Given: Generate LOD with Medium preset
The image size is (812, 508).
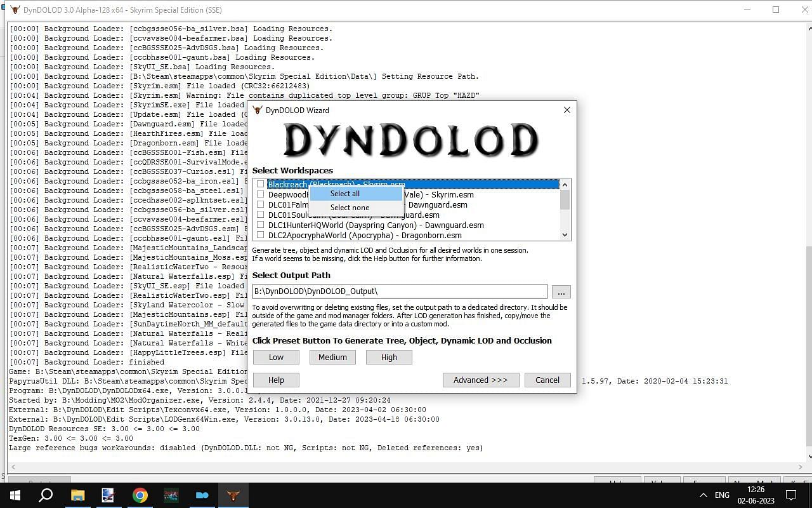Looking at the screenshot, I should pos(332,357).
